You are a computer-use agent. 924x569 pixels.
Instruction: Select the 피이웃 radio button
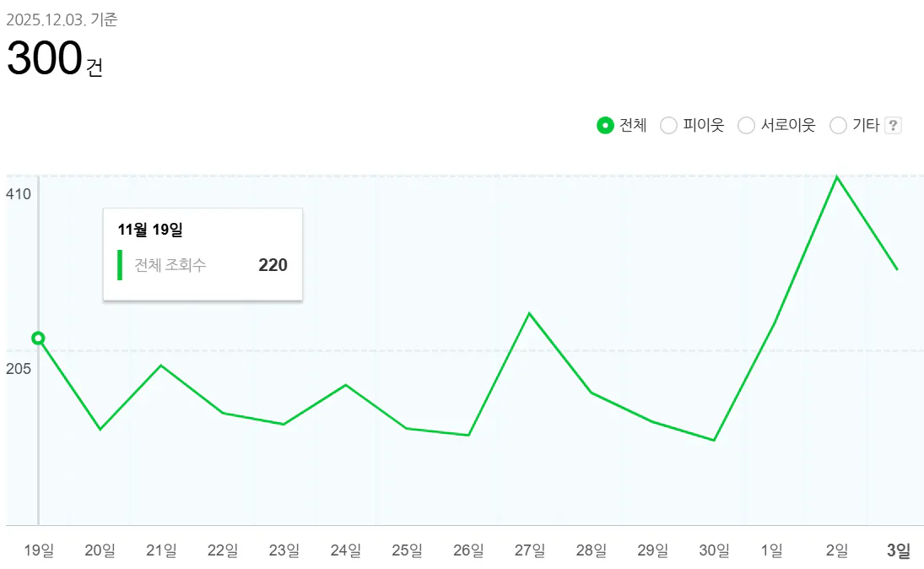point(668,125)
